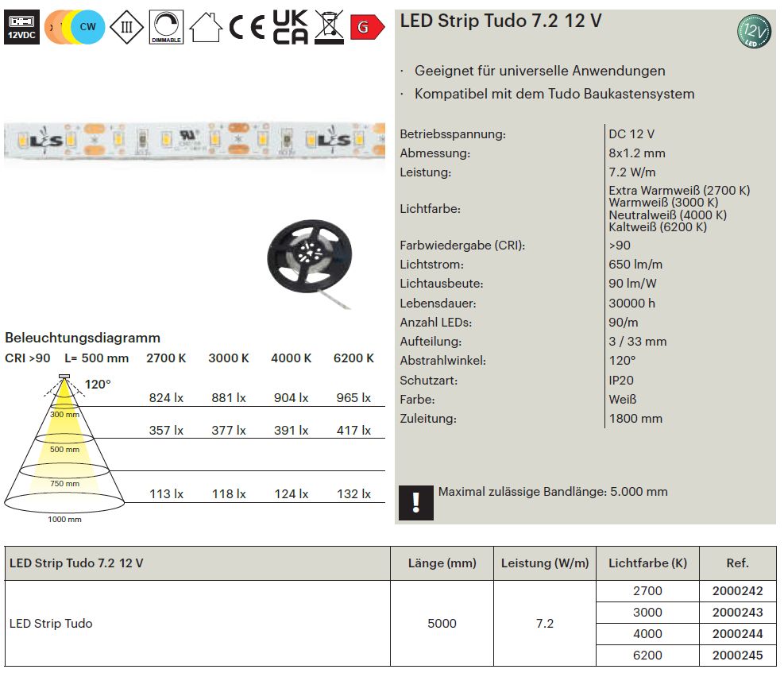The height and width of the screenshot is (673, 784).
Task: Click the LED strip product photo
Action: click(x=195, y=140)
